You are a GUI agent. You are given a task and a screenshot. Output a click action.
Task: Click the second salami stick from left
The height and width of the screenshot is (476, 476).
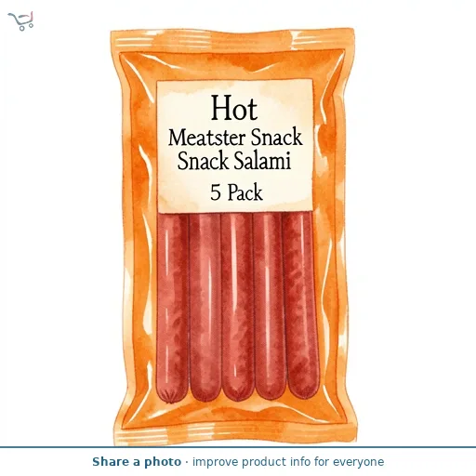[x=205, y=307]
